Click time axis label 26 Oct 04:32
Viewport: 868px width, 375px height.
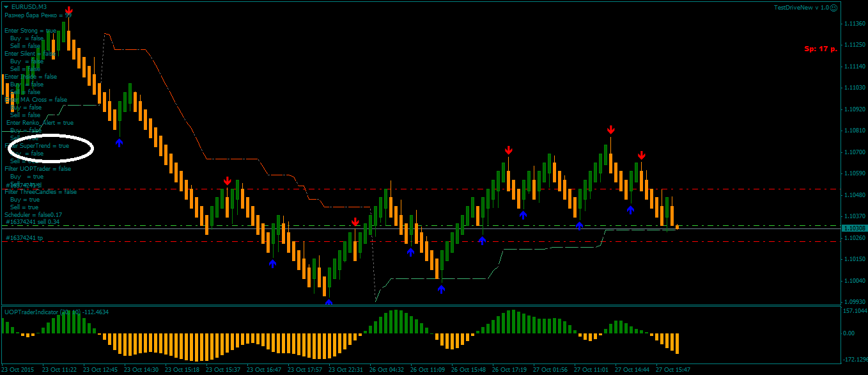coord(387,370)
